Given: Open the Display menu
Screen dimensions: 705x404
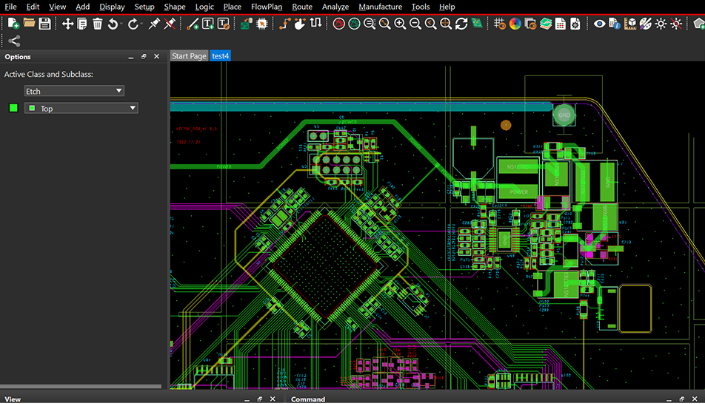Looking at the screenshot, I should [x=112, y=7].
